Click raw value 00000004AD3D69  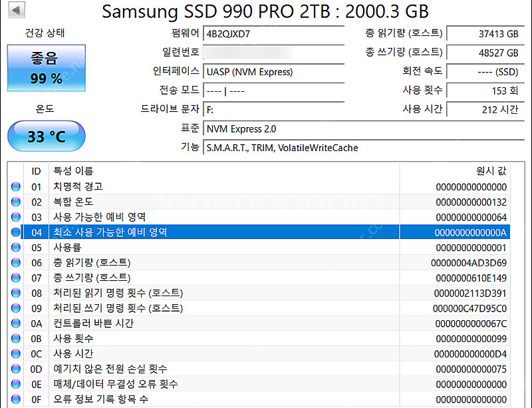click(469, 263)
